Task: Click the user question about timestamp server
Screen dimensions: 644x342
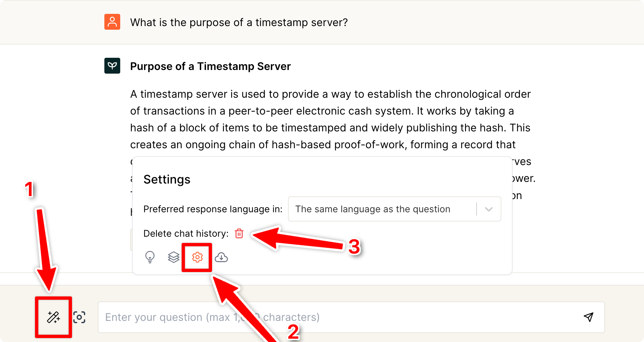Action: pyautogui.click(x=239, y=22)
